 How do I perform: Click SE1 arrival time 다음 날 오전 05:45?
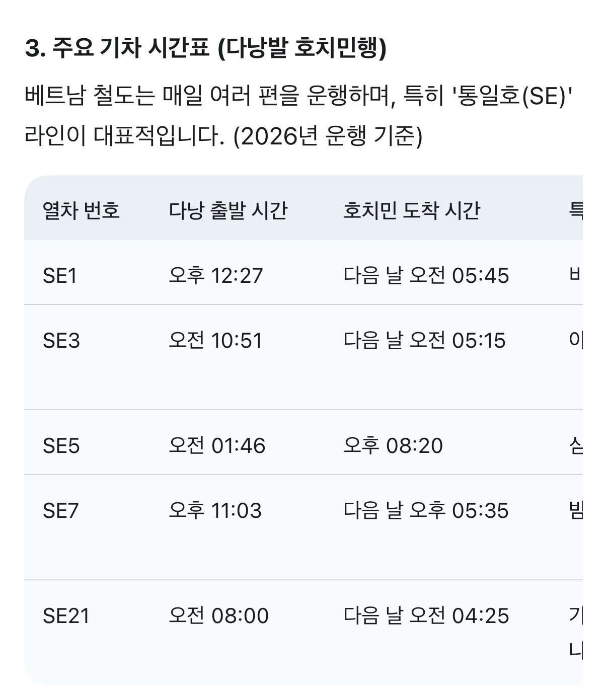click(426, 276)
